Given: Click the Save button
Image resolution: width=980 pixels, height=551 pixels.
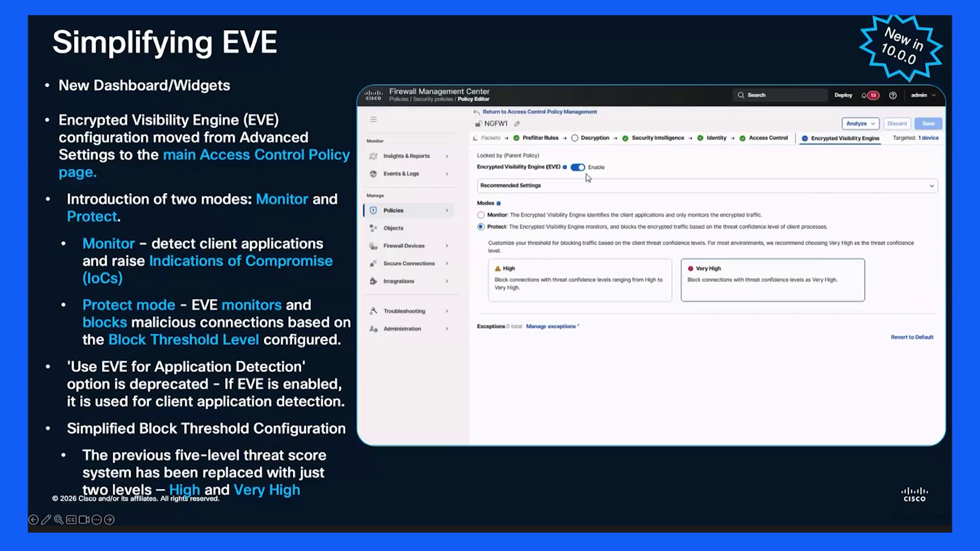Looking at the screenshot, I should 928,123.
